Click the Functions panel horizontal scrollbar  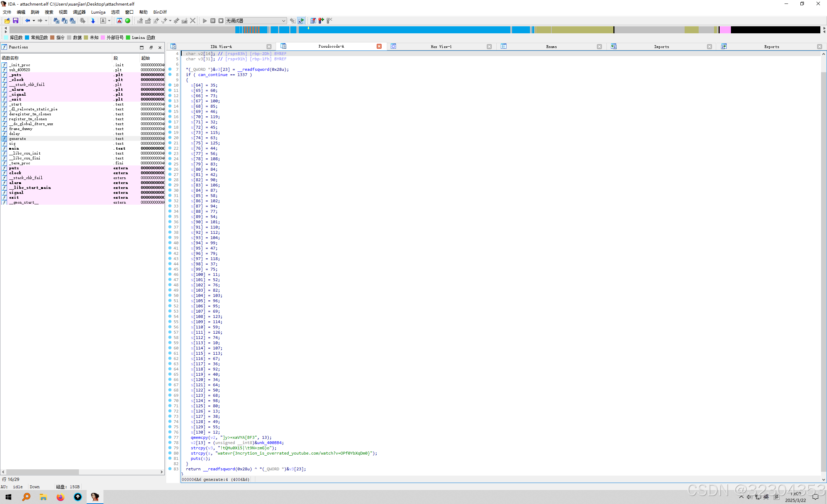tap(42, 472)
